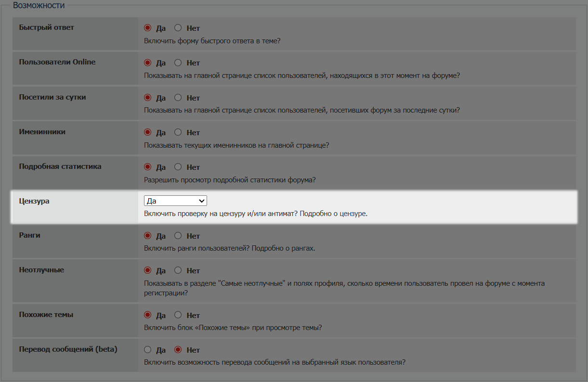Choose "Нет" for Неотлучные
Screen dimensions: 588x382
click(178, 270)
